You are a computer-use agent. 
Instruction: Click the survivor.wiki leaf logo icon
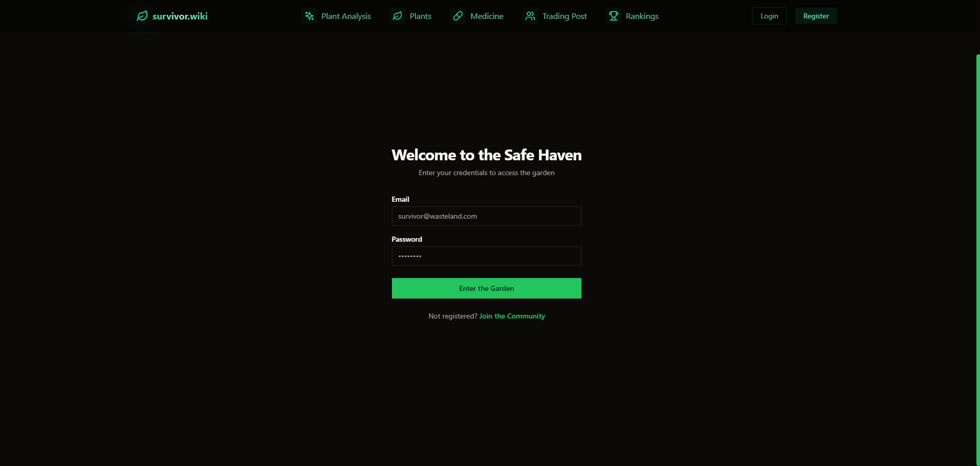(142, 16)
